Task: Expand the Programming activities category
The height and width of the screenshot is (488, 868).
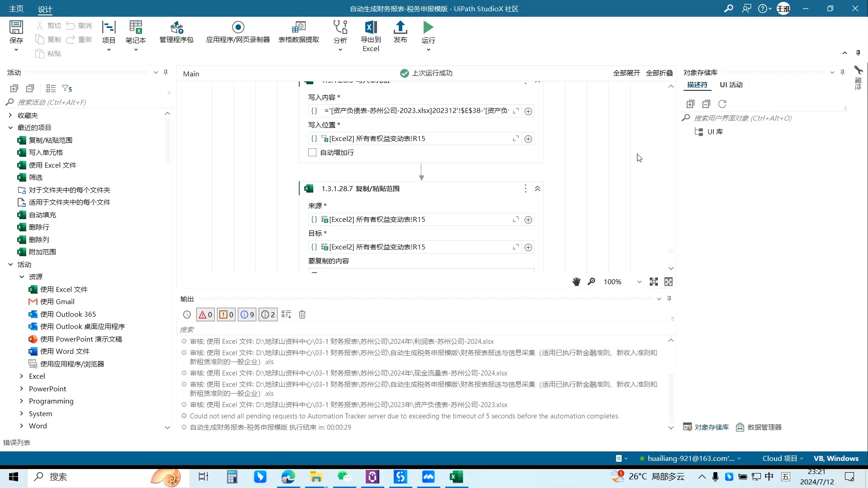Action: [22, 401]
